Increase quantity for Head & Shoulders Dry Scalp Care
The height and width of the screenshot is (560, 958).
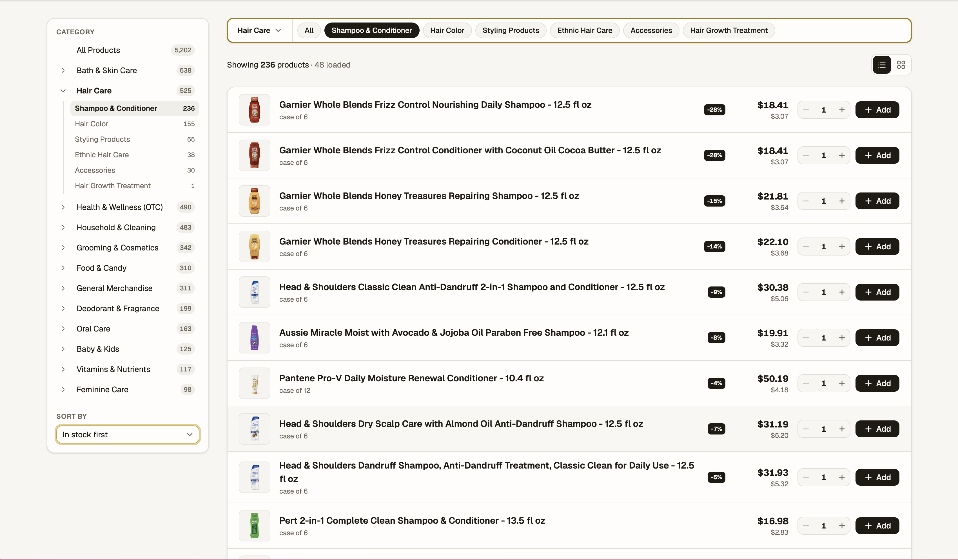coord(842,429)
